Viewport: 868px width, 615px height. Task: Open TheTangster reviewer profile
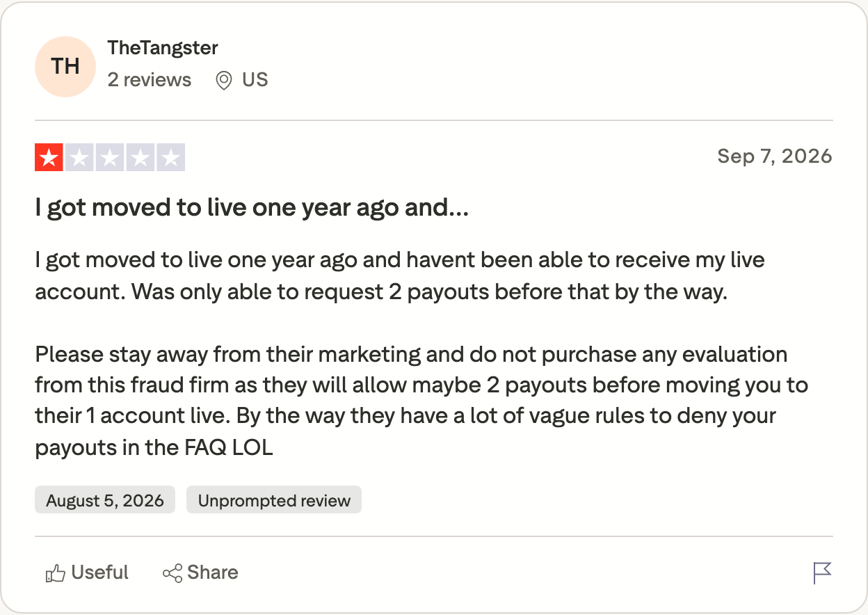click(163, 48)
